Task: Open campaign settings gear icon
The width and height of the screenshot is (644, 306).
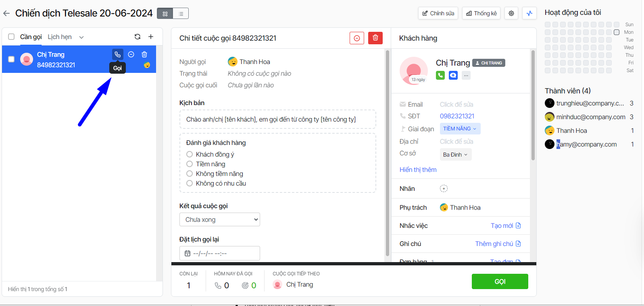Action: (511, 13)
